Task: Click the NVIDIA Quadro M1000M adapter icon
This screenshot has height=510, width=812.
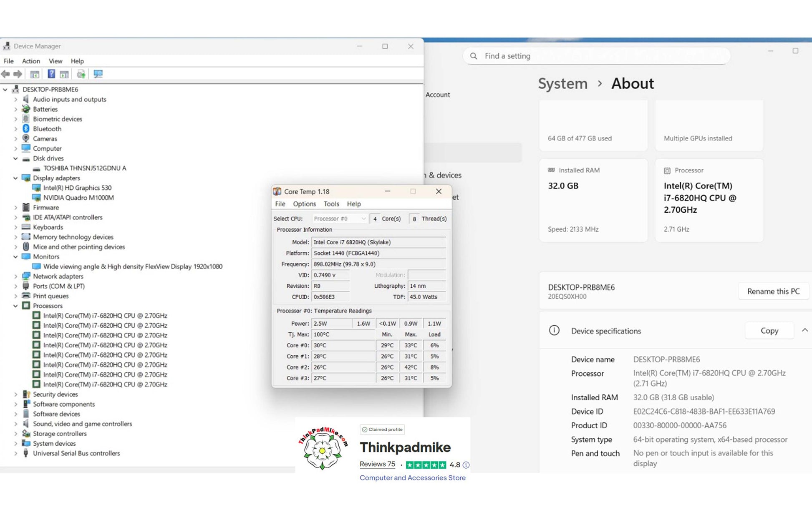Action: pos(36,198)
